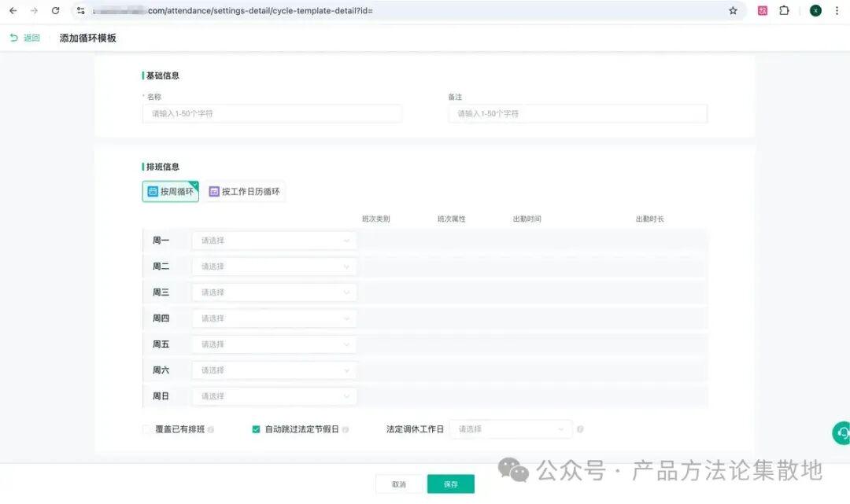Open site info icon in address bar
This screenshot has width=850, height=504.
81,11
